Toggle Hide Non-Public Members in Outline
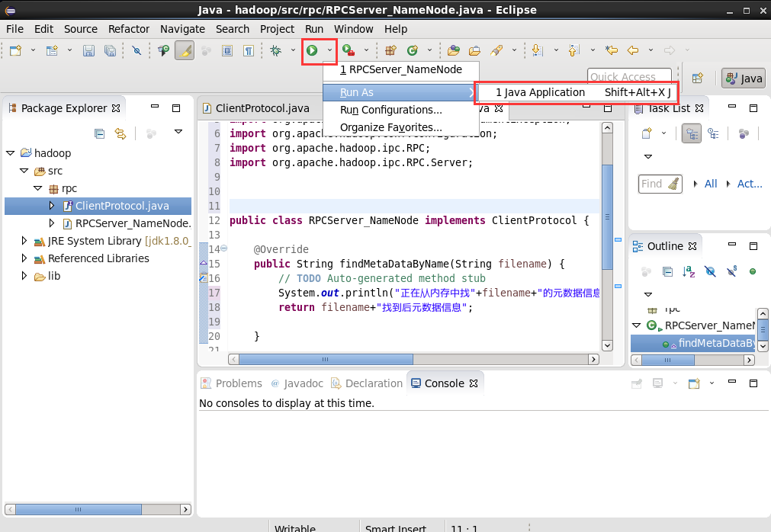 click(752, 271)
